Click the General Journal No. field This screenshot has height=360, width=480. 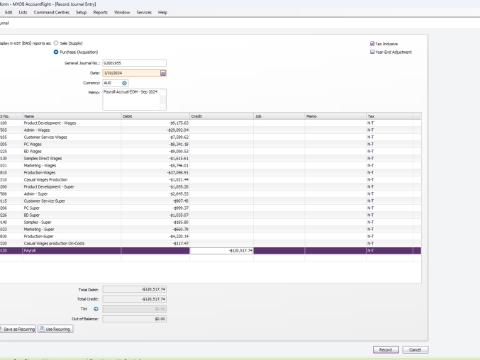pyautogui.click(x=134, y=63)
